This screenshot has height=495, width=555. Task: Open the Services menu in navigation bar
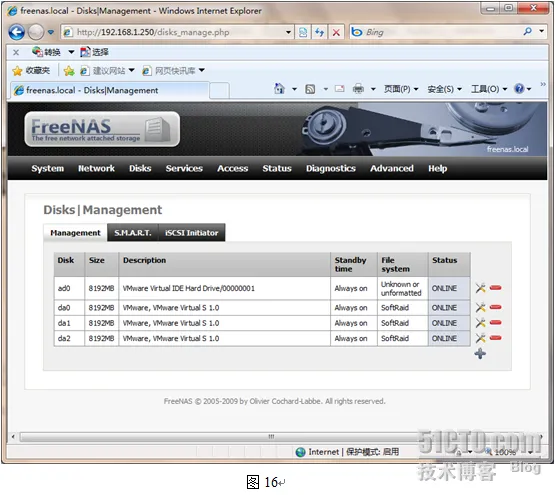184,169
